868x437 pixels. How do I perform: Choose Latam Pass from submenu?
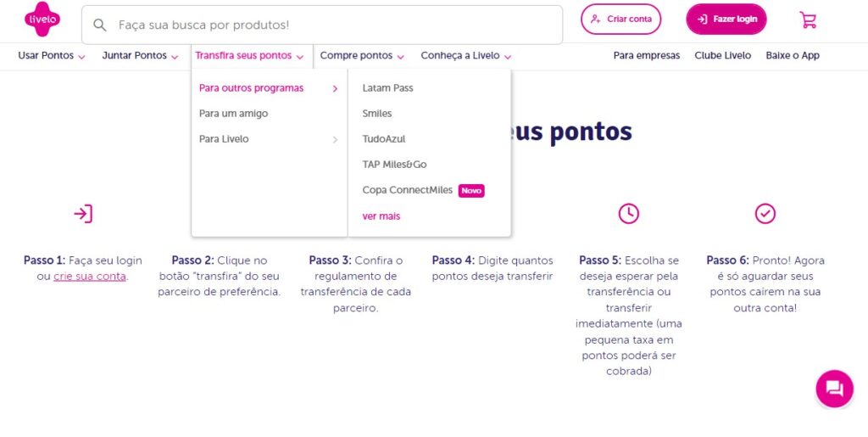[387, 88]
